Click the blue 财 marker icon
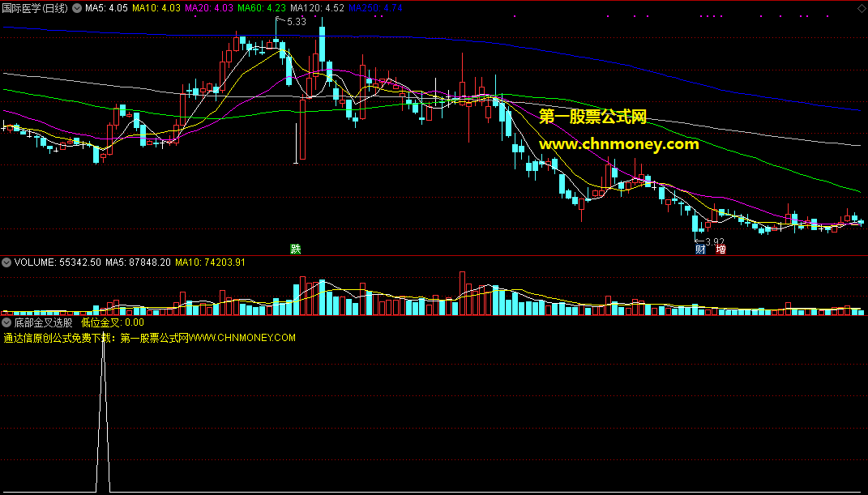Viewport: 868px width, 495px height. (x=700, y=250)
